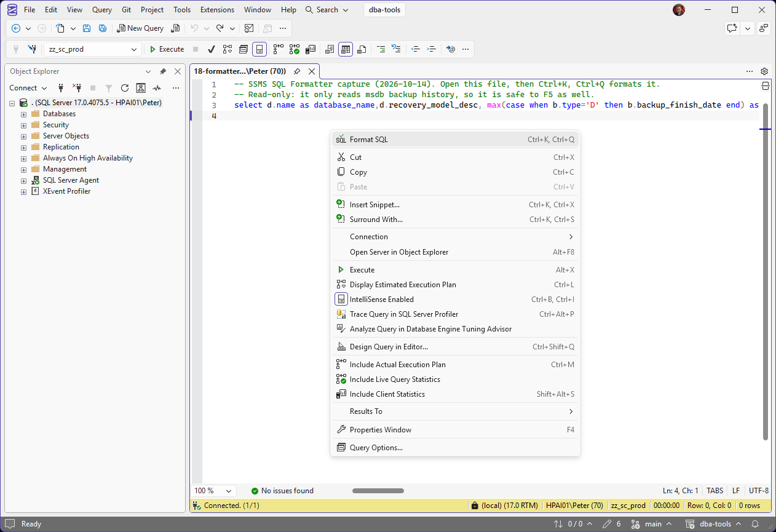
Task: Click the Comment Out Selected Lines icon
Action: tap(381, 49)
